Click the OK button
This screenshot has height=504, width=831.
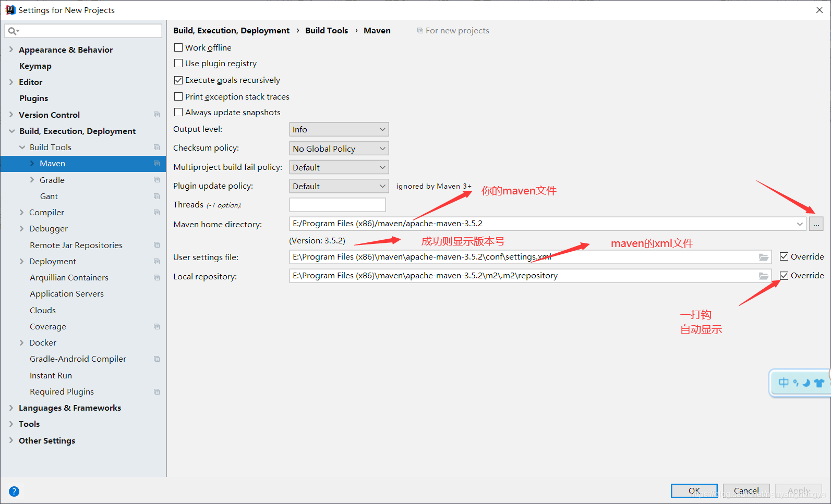point(694,491)
